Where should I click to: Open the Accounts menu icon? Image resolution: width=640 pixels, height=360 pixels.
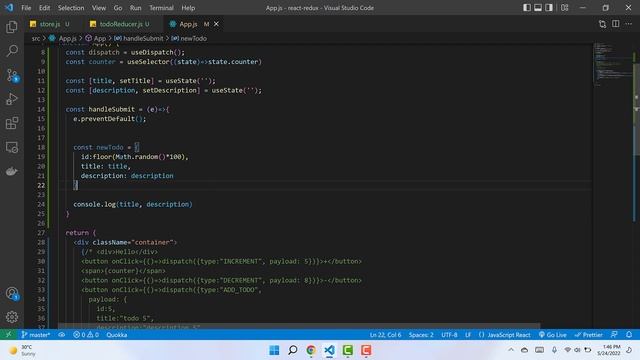(x=12, y=293)
